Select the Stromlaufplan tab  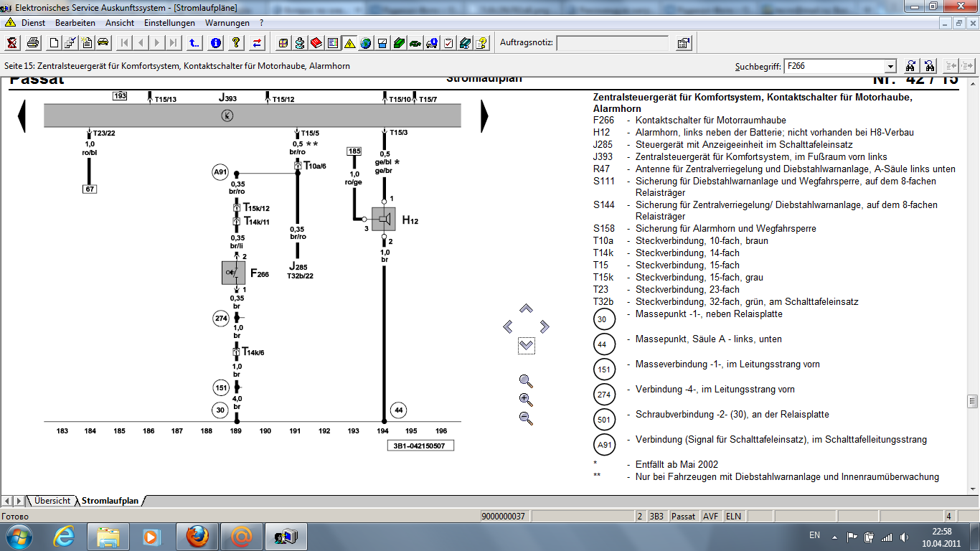(x=111, y=501)
